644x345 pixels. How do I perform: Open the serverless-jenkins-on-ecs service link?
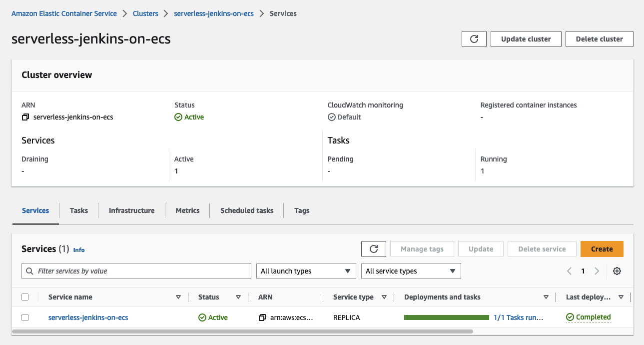point(88,317)
